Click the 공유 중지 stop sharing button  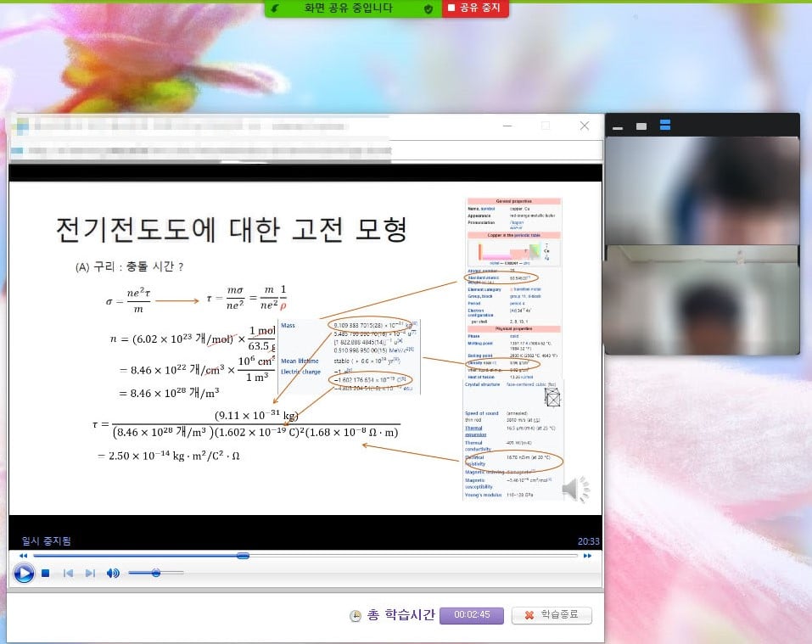pyautogui.click(x=475, y=8)
